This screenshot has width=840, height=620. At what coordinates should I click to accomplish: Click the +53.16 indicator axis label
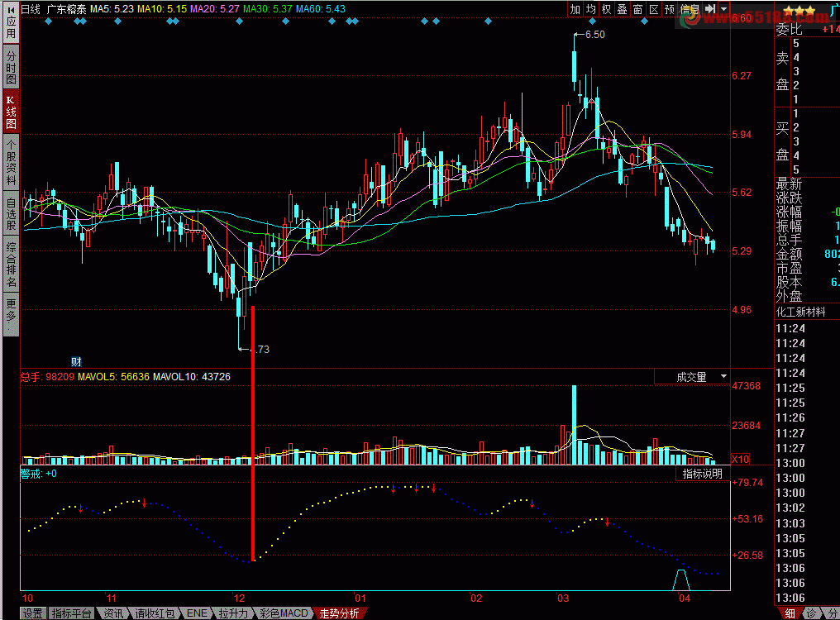(747, 518)
